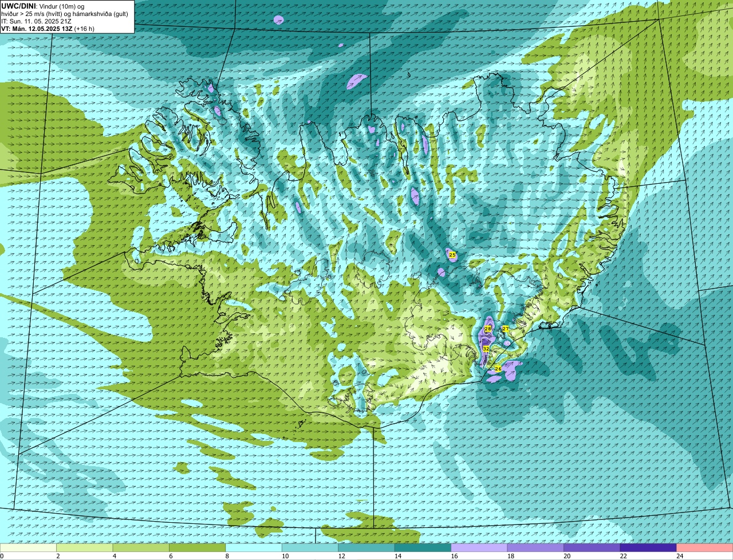Click the legend scale number 8
This screenshot has height=560, width=733.
227,556
